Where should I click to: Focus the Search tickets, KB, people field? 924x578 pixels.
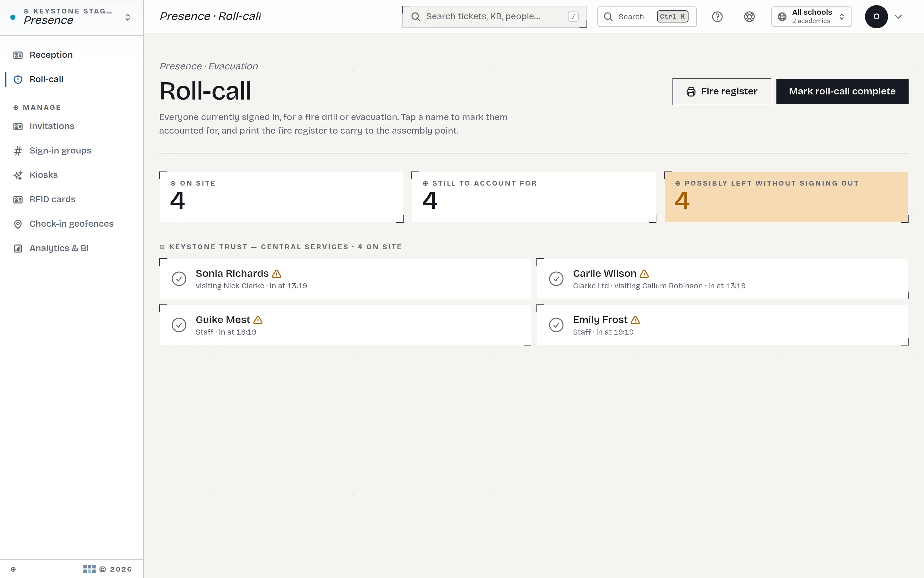pyautogui.click(x=494, y=17)
